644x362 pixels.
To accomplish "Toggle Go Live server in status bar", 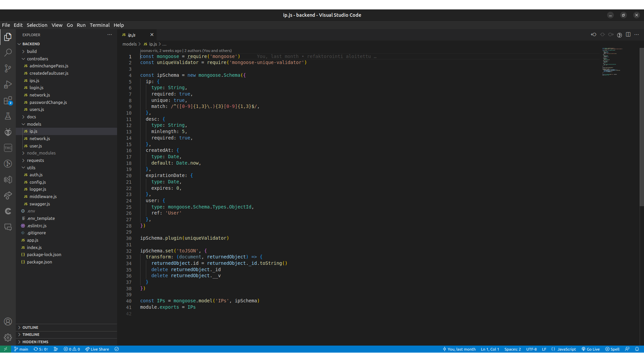I will tap(590, 349).
